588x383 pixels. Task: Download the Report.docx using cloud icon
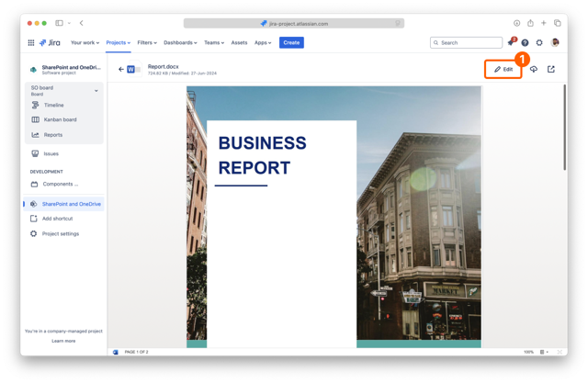[x=533, y=69]
